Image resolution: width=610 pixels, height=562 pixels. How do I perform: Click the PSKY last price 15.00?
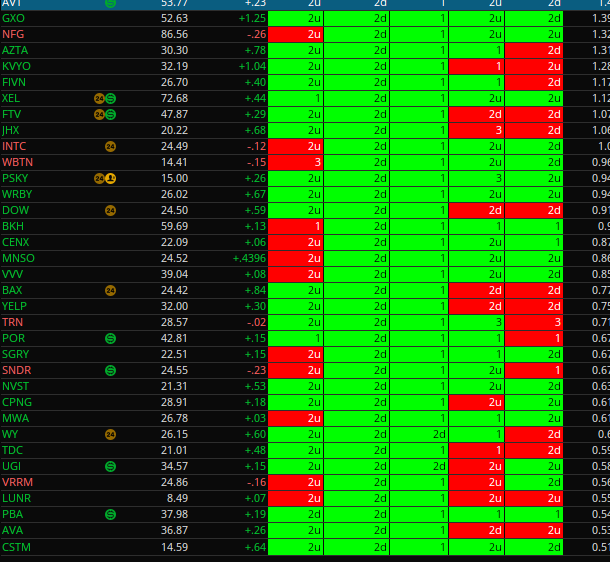(174, 179)
